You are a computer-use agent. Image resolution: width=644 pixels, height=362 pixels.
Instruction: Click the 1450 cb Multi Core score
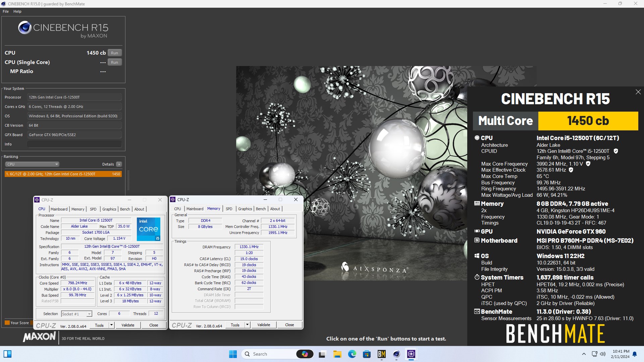pyautogui.click(x=588, y=121)
